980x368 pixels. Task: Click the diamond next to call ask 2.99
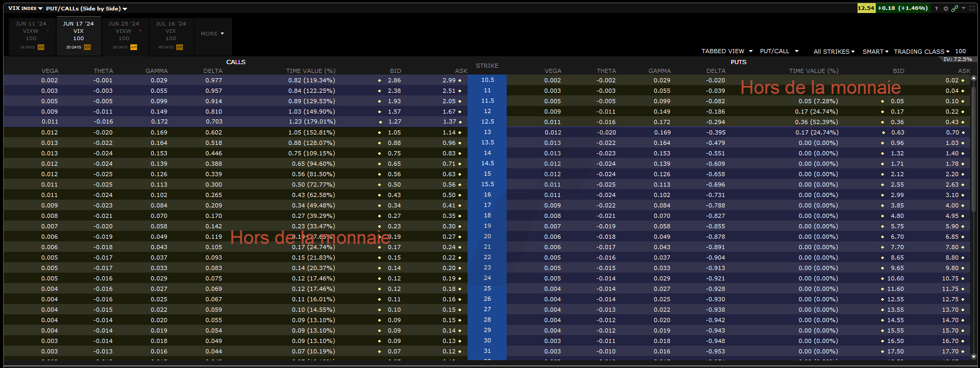460,81
